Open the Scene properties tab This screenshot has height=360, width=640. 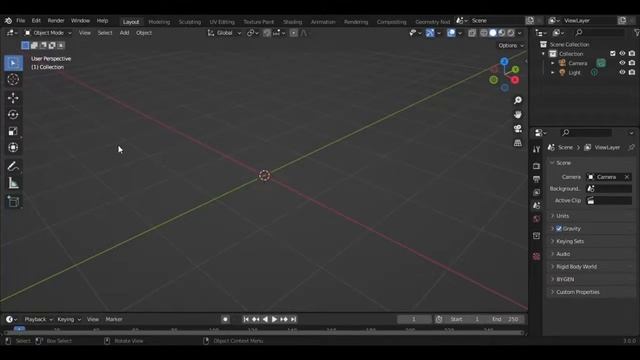point(536,205)
